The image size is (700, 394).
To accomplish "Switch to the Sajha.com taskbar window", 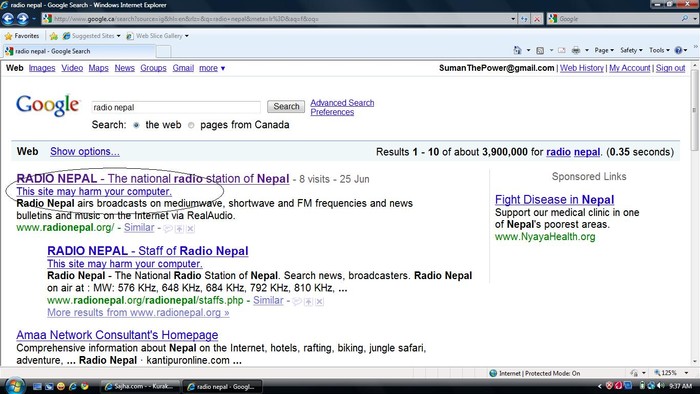I will (140, 386).
